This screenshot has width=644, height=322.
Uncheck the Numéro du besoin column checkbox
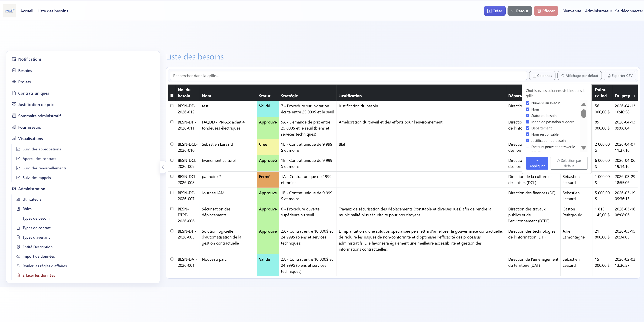(527, 103)
